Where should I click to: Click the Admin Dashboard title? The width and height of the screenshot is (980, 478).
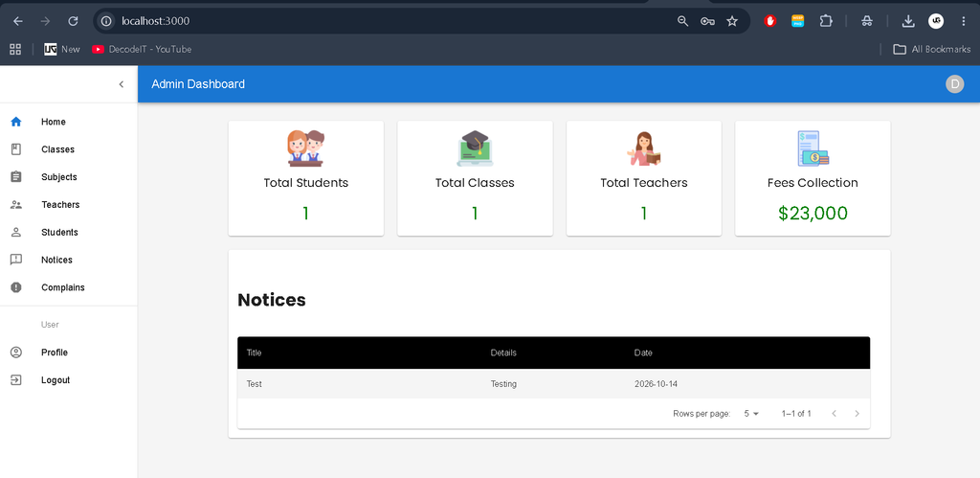(x=198, y=84)
